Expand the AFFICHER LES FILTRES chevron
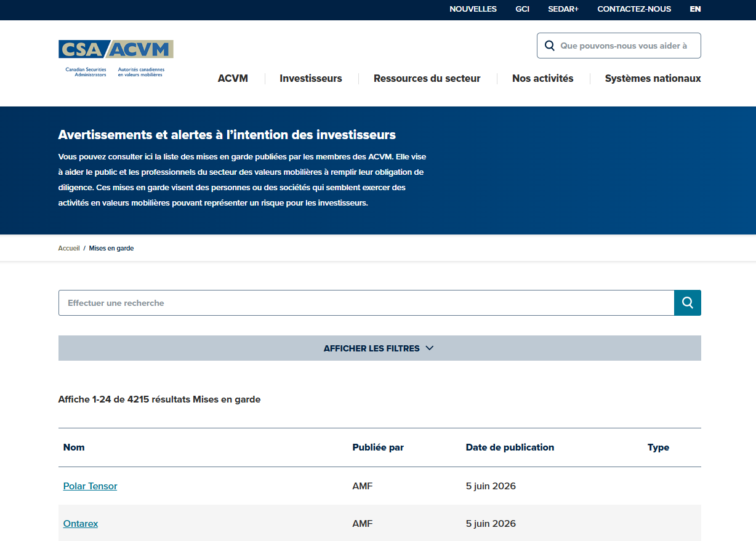The image size is (756, 541). click(430, 348)
